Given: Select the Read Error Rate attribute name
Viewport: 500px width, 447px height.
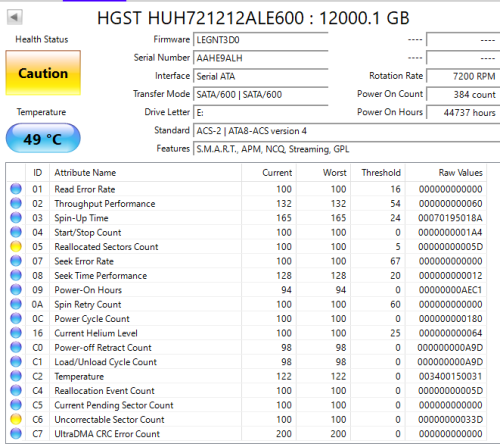Looking at the screenshot, I should pyautogui.click(x=85, y=189).
